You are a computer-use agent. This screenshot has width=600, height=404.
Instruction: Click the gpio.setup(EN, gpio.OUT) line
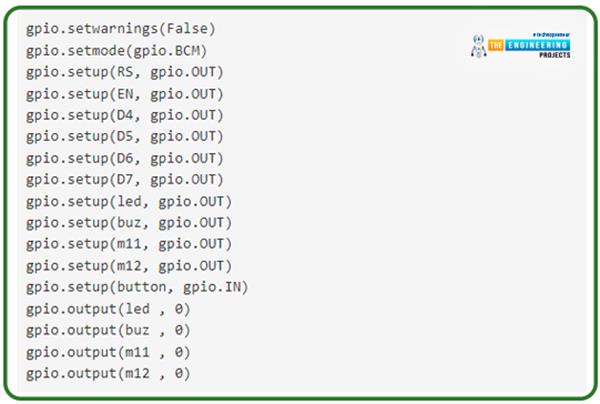125,94
